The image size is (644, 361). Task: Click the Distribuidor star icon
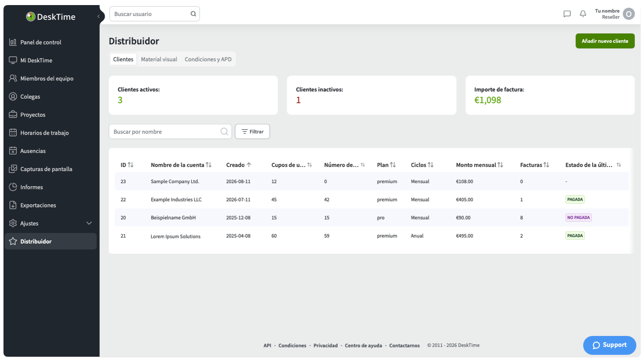point(13,241)
